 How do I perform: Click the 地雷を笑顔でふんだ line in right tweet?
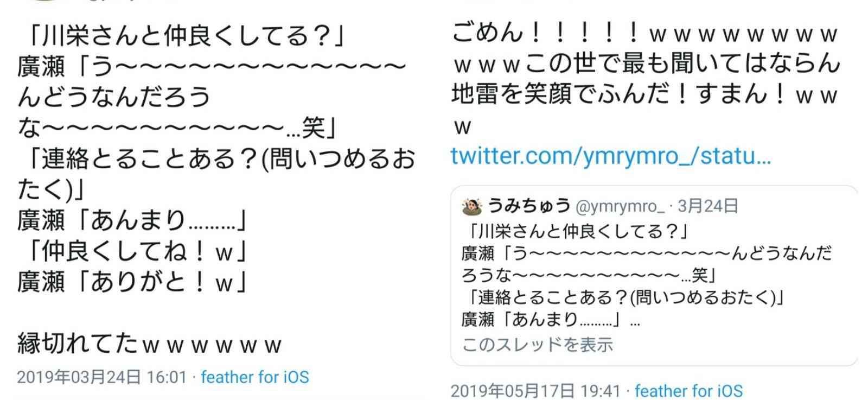pyautogui.click(x=646, y=95)
